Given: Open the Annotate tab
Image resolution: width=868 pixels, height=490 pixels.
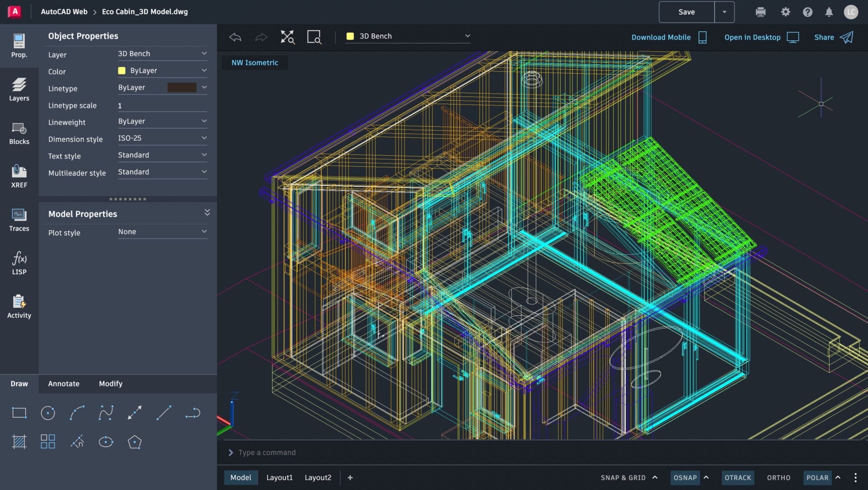Looking at the screenshot, I should [64, 384].
